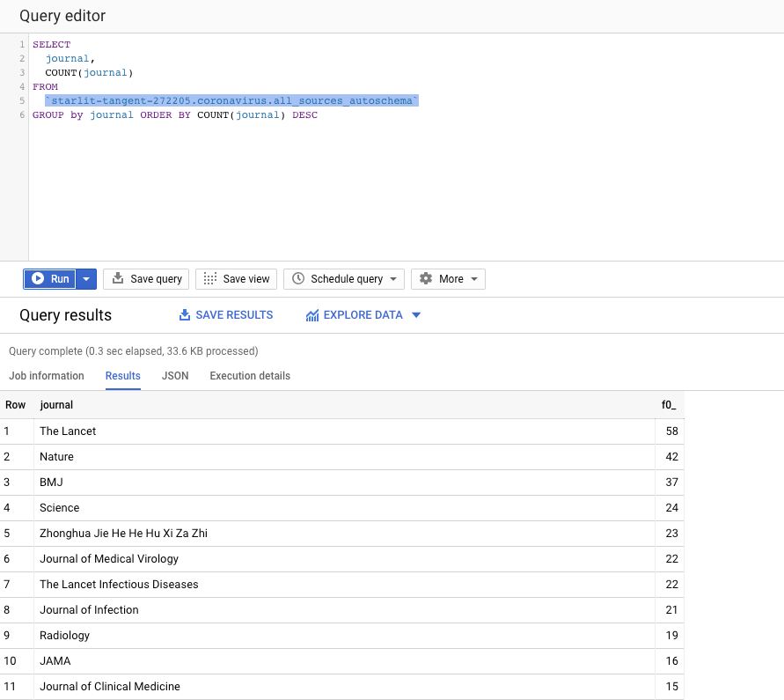Click count value 16 for JAMA
This screenshot has height=700, width=784.
click(x=671, y=660)
